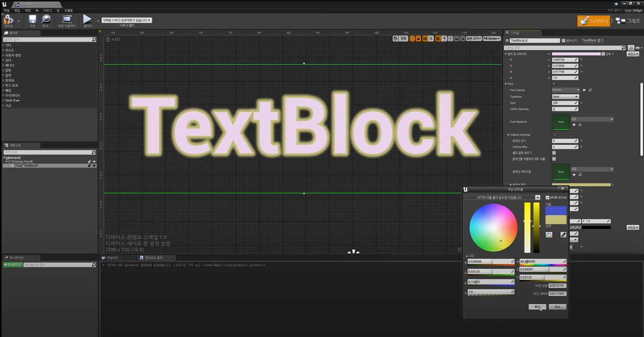Open the 디버그 (Debug) menu

coord(47,10)
